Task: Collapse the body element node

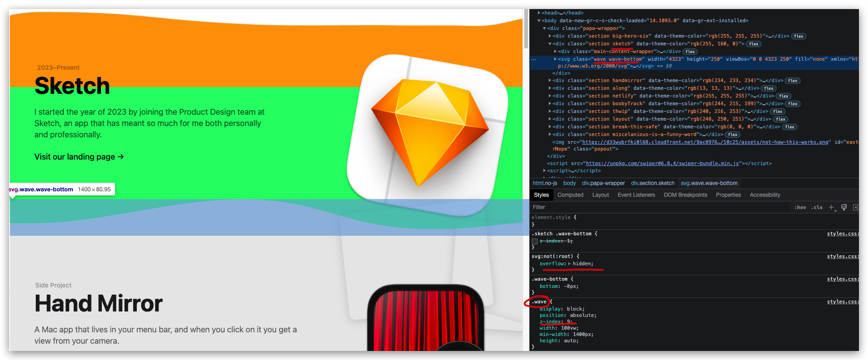Action: pos(539,21)
